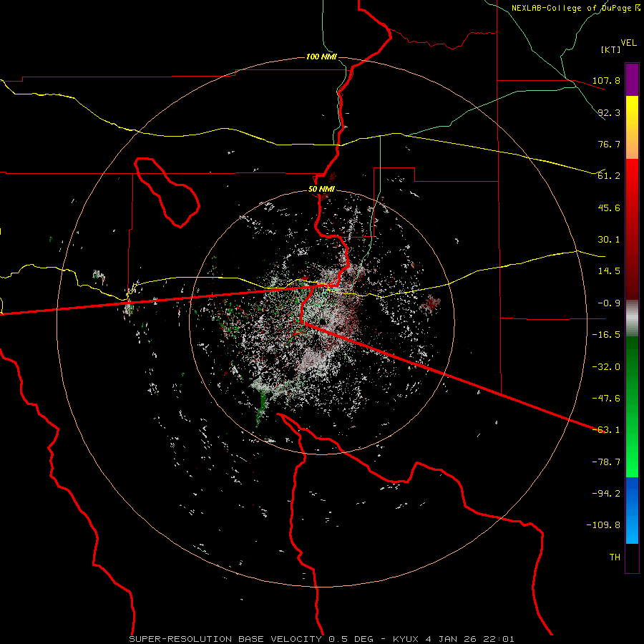This screenshot has height=644, width=644.
Task: Click the TH legend label
Action: click(x=615, y=557)
